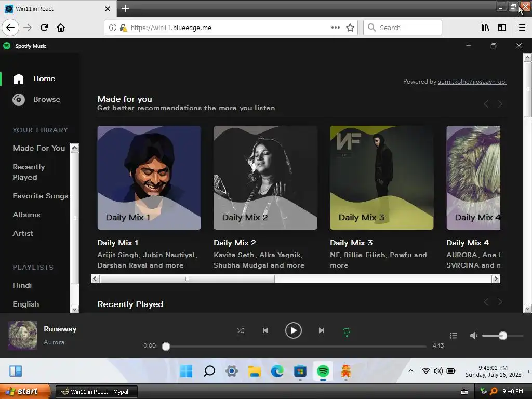The height and width of the screenshot is (399, 532).
Task: Reload the browser page
Action: pos(44,28)
